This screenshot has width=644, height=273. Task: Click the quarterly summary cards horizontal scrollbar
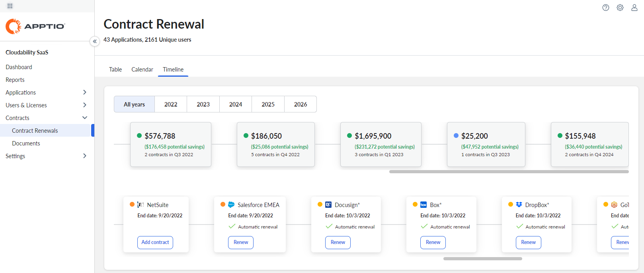pyautogui.click(x=509, y=172)
